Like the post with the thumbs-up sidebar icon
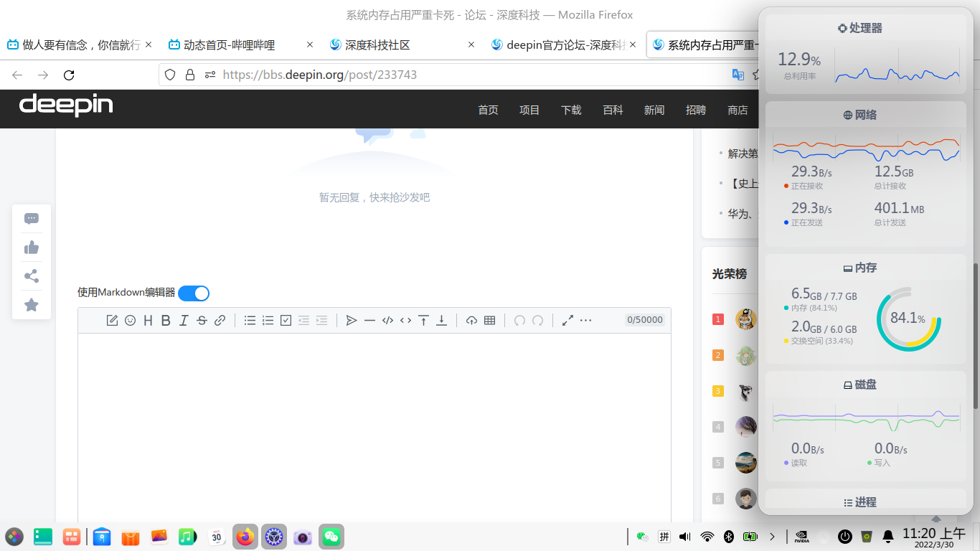Image resolution: width=980 pixels, height=551 pixels. pyautogui.click(x=32, y=247)
